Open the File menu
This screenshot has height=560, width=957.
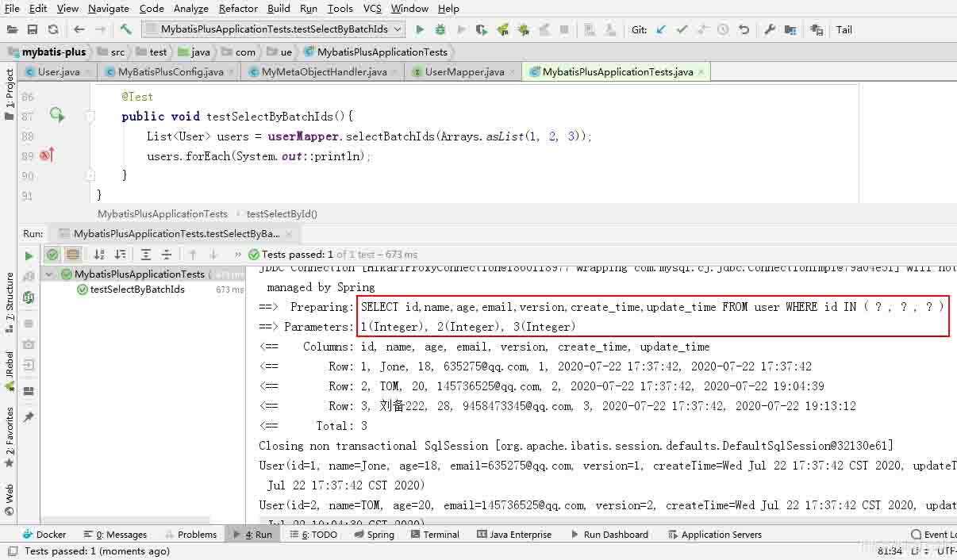[x=12, y=8]
